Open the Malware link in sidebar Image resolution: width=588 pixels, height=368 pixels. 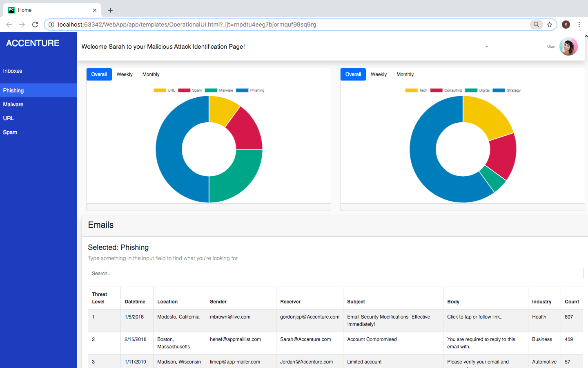click(x=13, y=105)
